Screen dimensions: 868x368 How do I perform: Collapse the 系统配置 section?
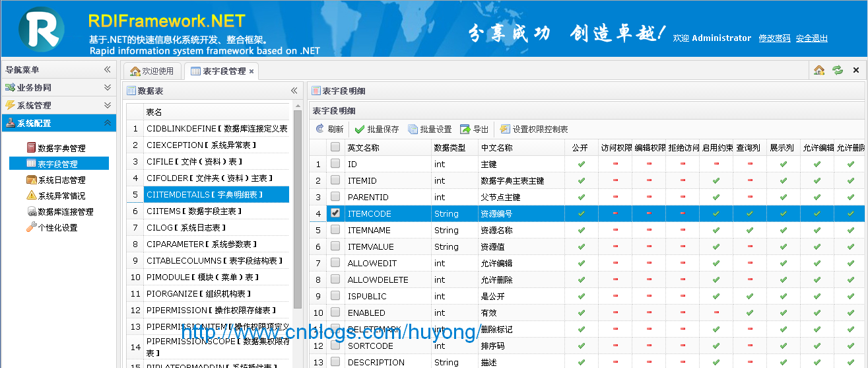click(x=107, y=123)
